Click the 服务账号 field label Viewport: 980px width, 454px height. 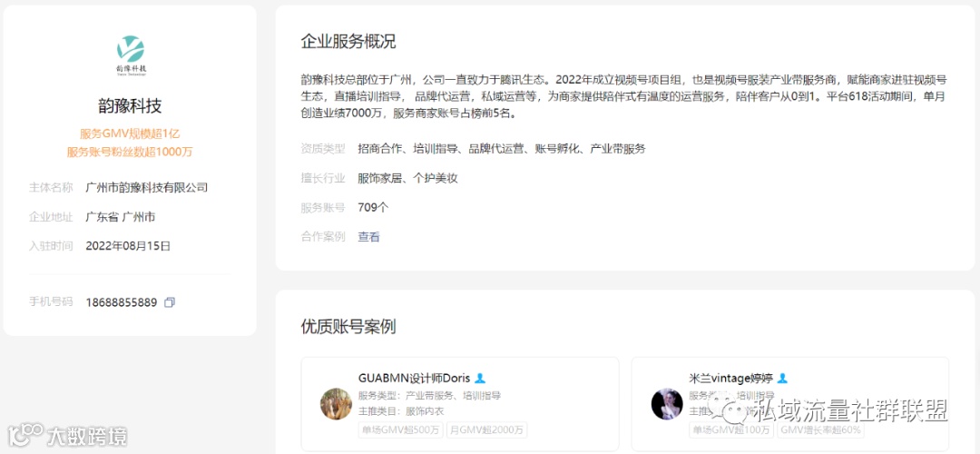[x=323, y=208]
